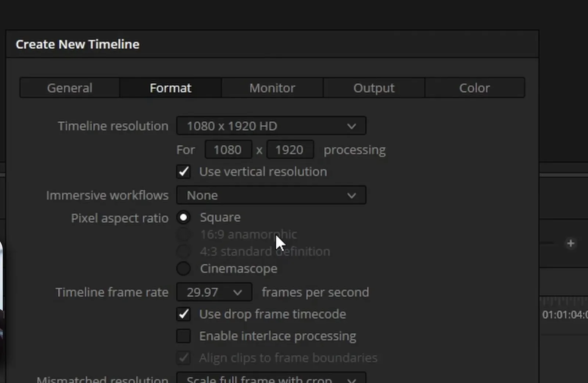588x383 pixels.
Task: Expand the Mismatched resolution dropdown
Action: (271, 378)
